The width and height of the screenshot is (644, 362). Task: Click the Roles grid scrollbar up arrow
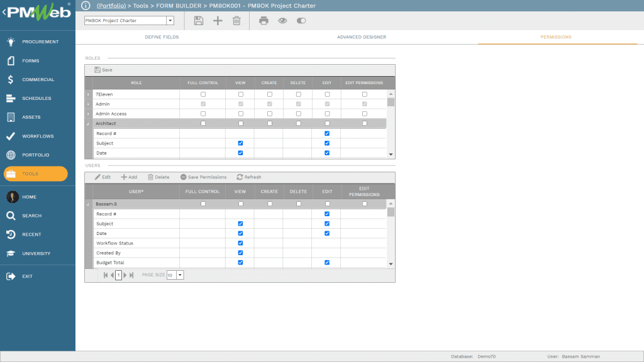pos(391,94)
